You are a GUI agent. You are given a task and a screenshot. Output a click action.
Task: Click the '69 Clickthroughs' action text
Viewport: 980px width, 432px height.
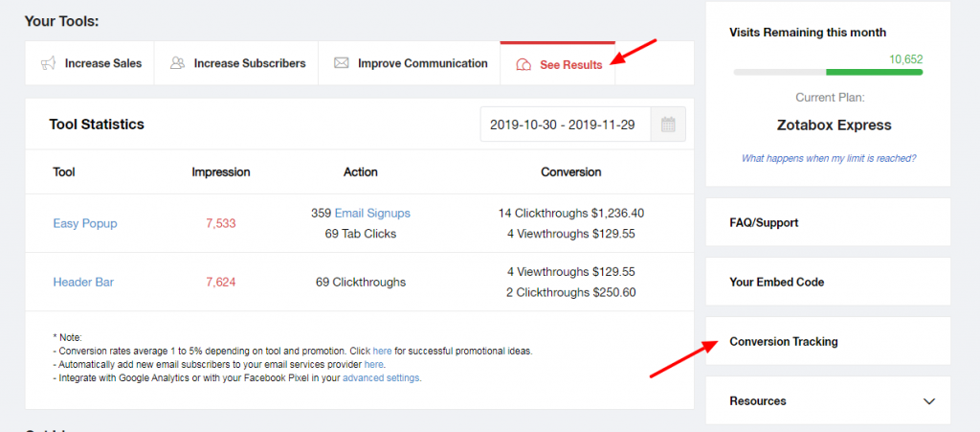pos(361,282)
